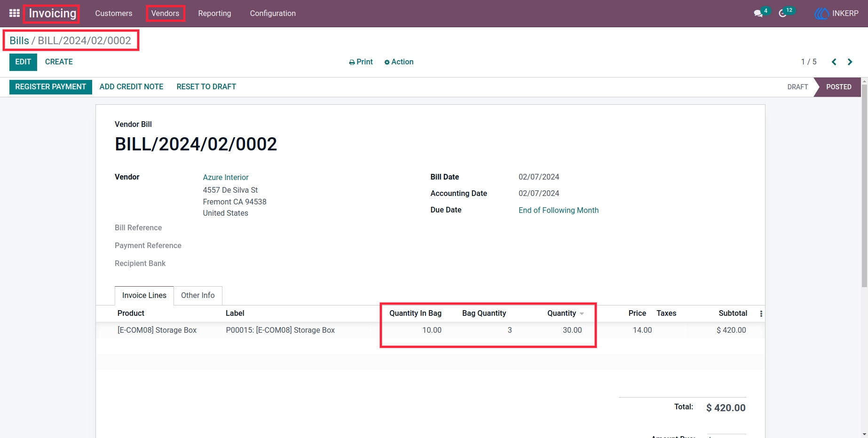
Task: Click the CREATE button
Action: click(59, 62)
